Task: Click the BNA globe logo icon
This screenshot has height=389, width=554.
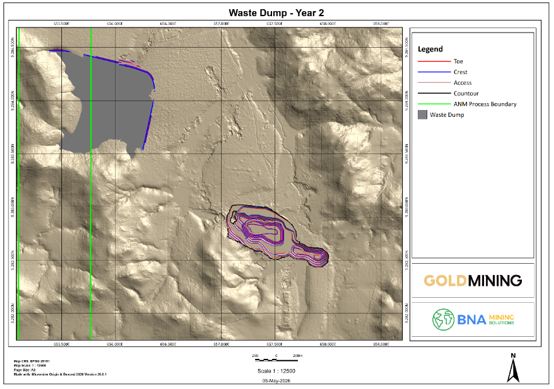Action: (443, 319)
